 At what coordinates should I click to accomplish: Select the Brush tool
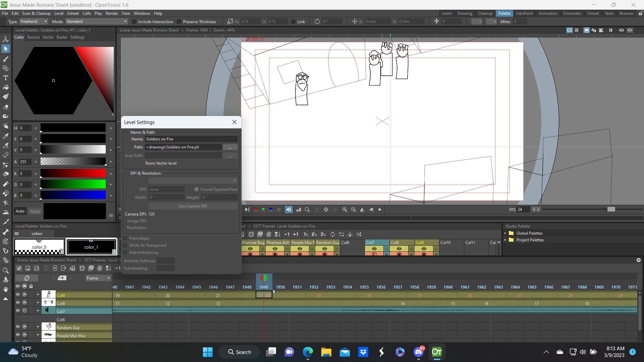pos(6,59)
